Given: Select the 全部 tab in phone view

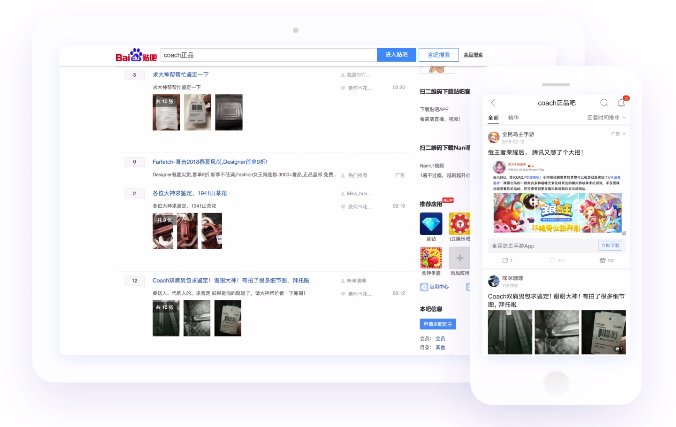Looking at the screenshot, I should point(493,118).
